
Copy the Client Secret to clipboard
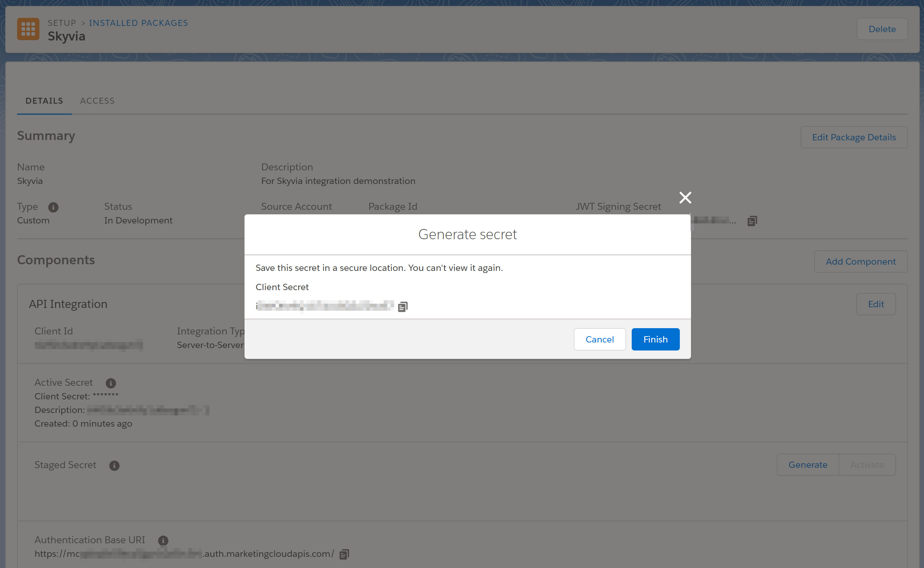[403, 307]
